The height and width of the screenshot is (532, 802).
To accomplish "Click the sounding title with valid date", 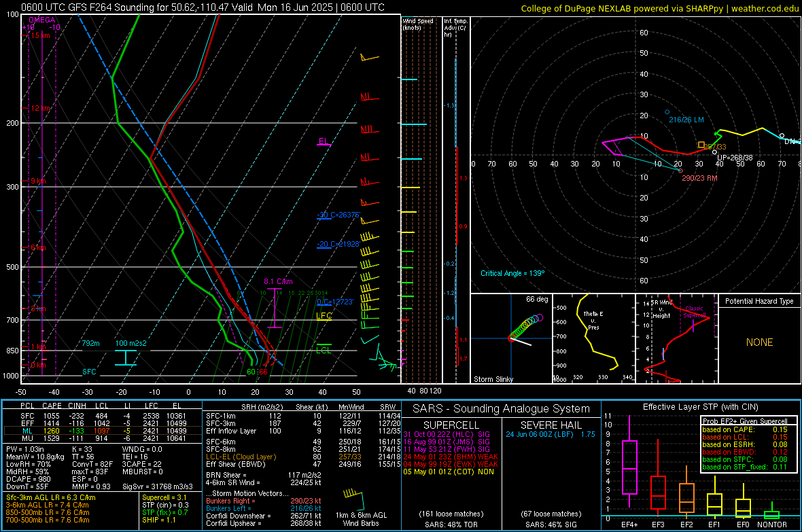I will pyautogui.click(x=203, y=7).
